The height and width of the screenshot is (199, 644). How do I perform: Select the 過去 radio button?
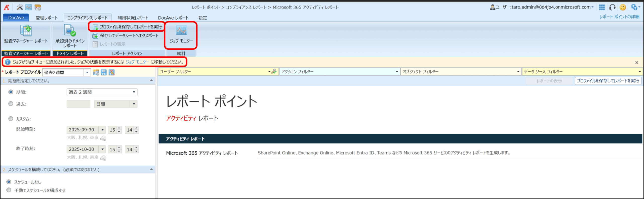[x=11, y=104]
